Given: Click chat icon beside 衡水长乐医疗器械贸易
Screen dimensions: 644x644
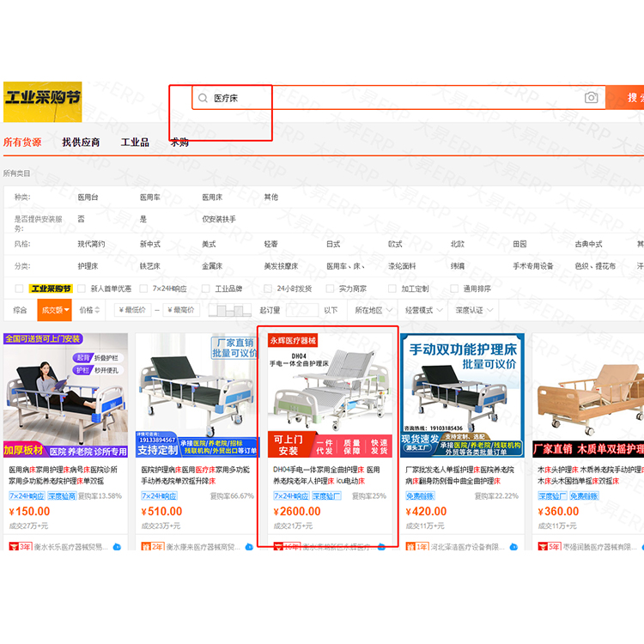Looking at the screenshot, I should click(117, 547).
